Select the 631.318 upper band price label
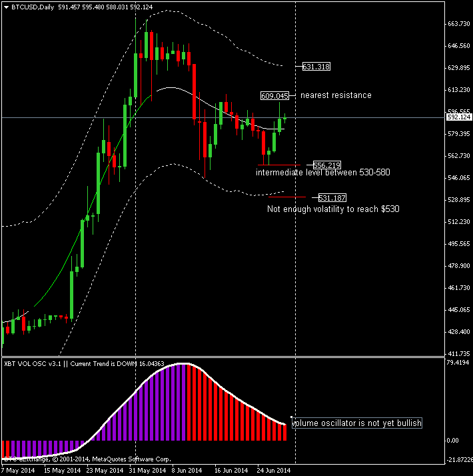Image resolution: width=473 pixels, height=476 pixels. click(316, 67)
